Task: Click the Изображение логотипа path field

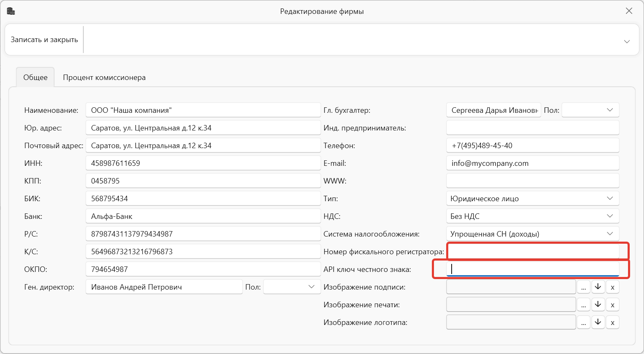Action: [511, 322]
